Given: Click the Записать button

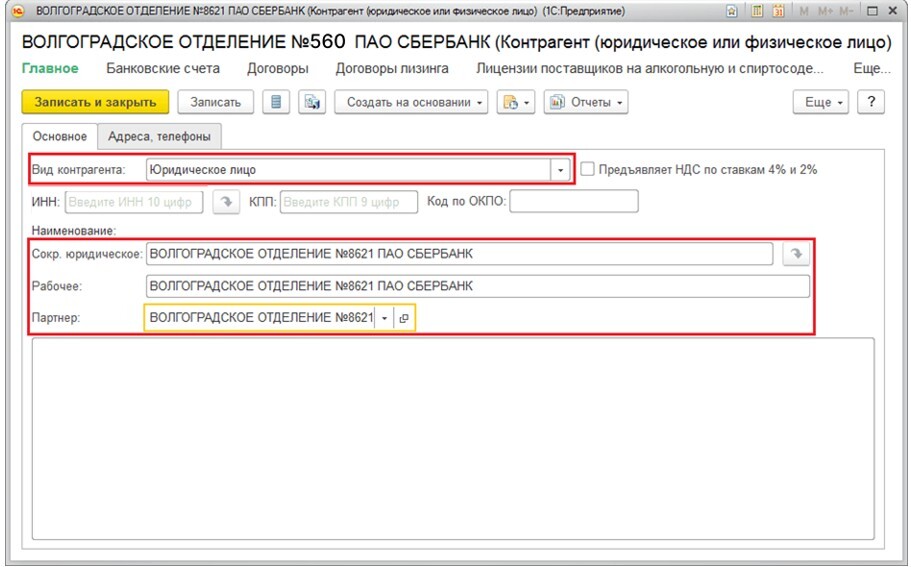Looking at the screenshot, I should [x=216, y=102].
